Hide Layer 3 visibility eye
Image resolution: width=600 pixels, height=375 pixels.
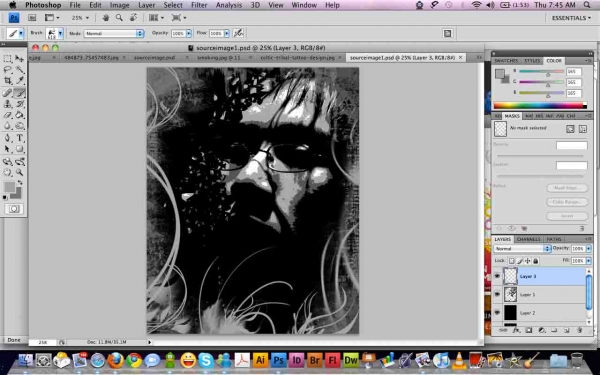pos(497,276)
